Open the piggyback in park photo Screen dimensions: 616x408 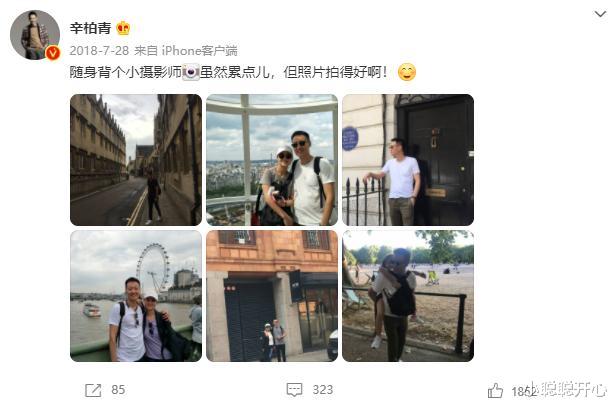tap(408, 296)
